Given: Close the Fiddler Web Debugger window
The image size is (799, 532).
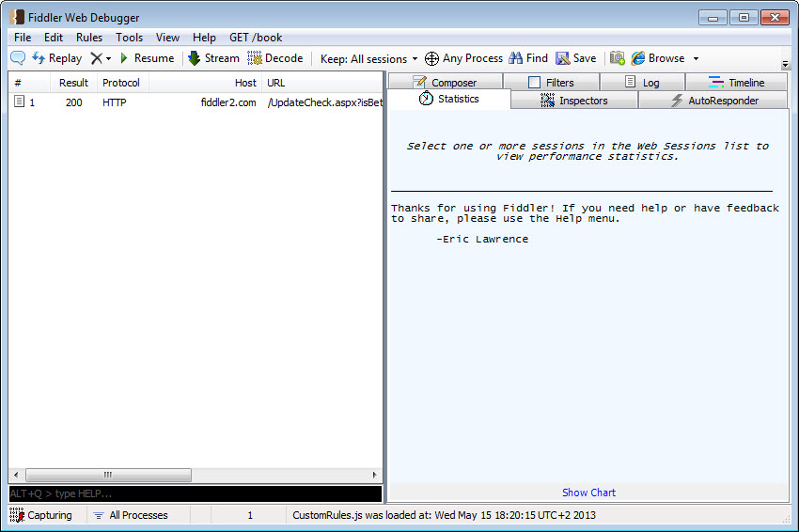Looking at the screenshot, I should coord(775,18).
